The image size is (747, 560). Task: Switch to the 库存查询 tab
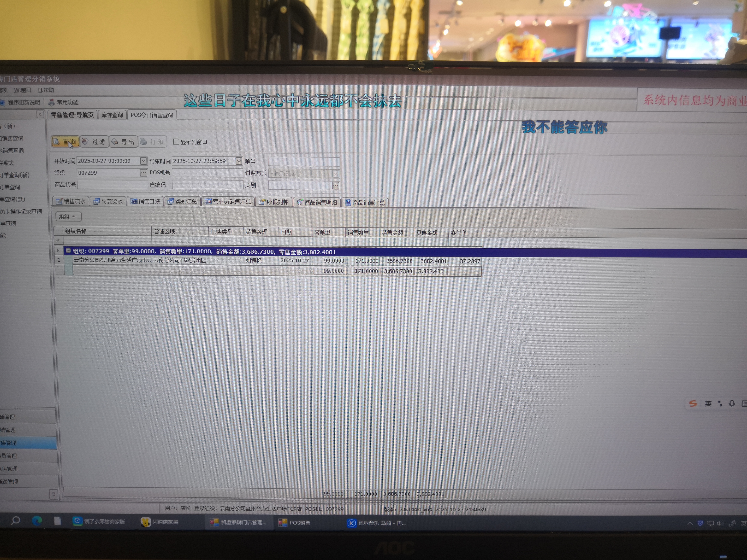pyautogui.click(x=112, y=115)
